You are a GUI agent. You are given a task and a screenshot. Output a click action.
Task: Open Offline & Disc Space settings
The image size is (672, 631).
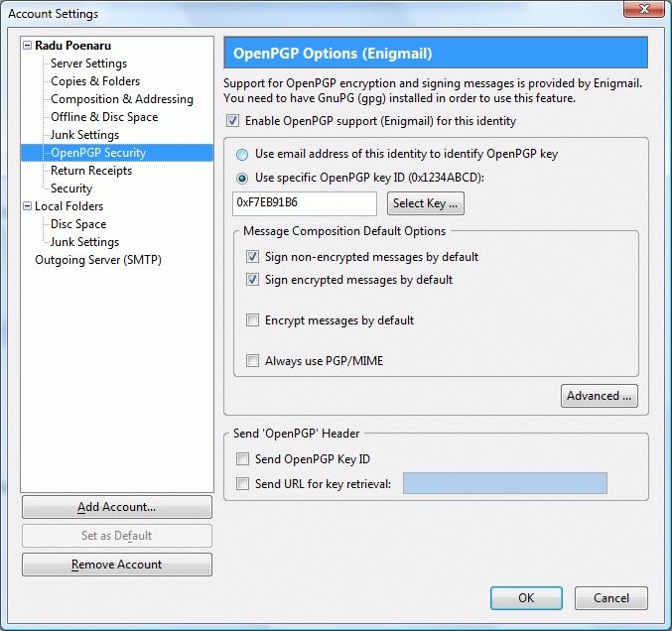[104, 117]
